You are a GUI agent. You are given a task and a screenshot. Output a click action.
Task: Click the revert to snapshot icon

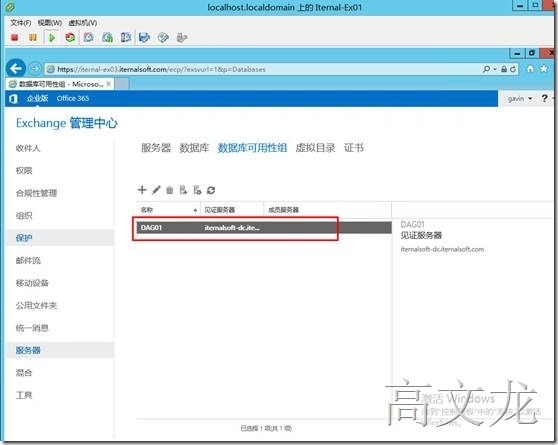click(107, 37)
